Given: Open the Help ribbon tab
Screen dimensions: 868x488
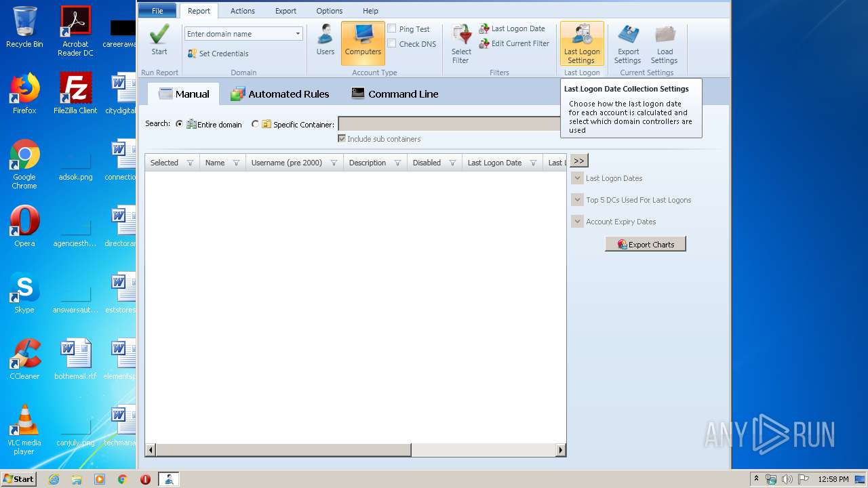Looking at the screenshot, I should (x=370, y=11).
